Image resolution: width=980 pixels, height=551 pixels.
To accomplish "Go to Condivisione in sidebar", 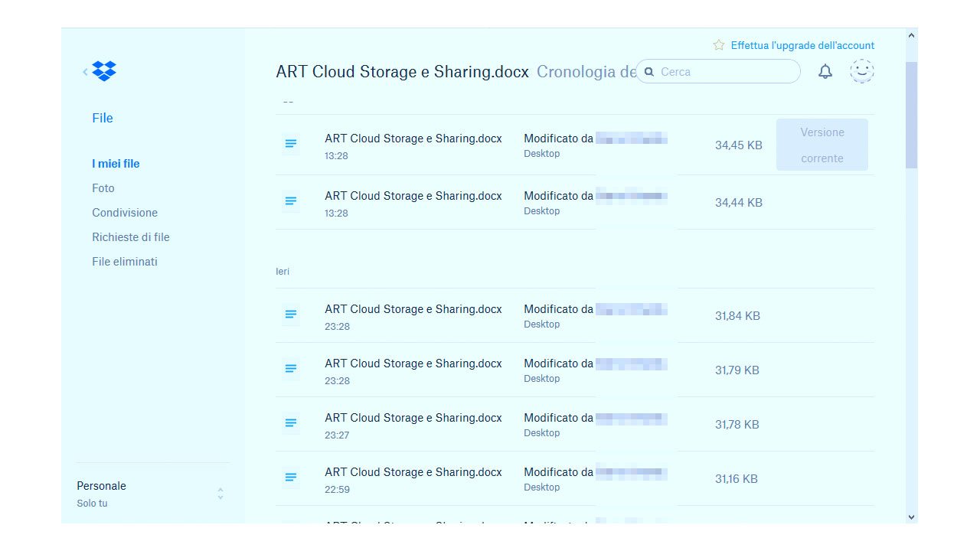I will pyautogui.click(x=125, y=213).
